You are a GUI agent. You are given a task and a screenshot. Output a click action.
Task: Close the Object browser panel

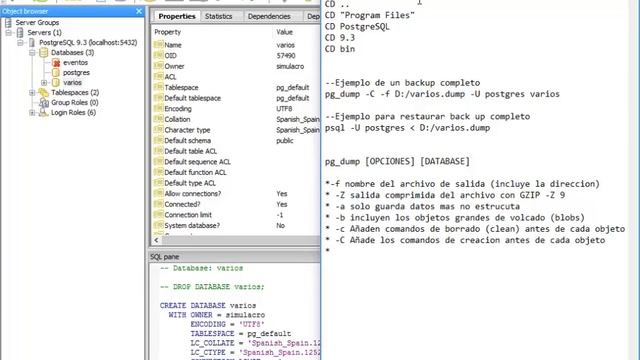(x=139, y=11)
